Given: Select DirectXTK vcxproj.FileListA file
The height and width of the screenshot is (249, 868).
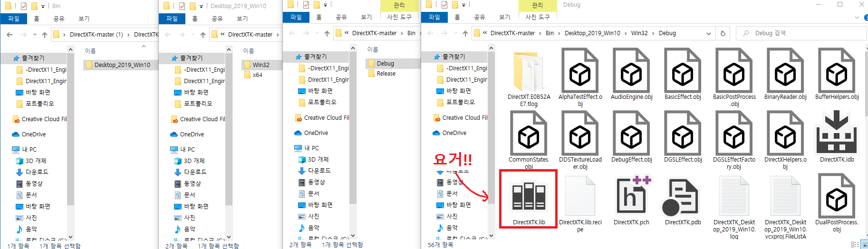Looking at the screenshot, I should coord(785,208).
